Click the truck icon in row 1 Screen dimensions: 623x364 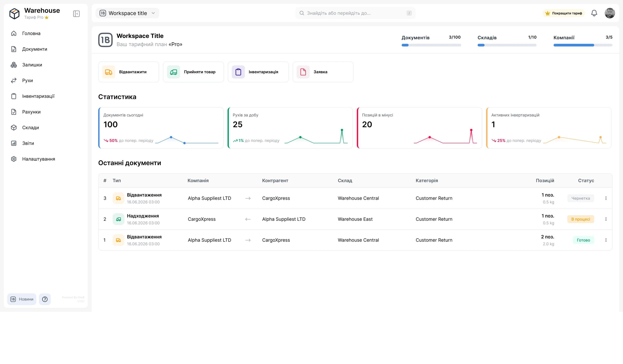(x=118, y=240)
